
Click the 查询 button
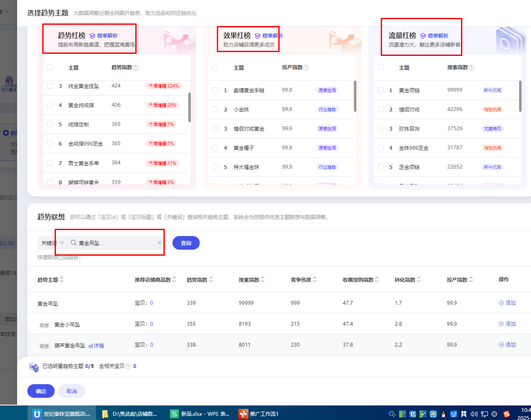click(186, 243)
